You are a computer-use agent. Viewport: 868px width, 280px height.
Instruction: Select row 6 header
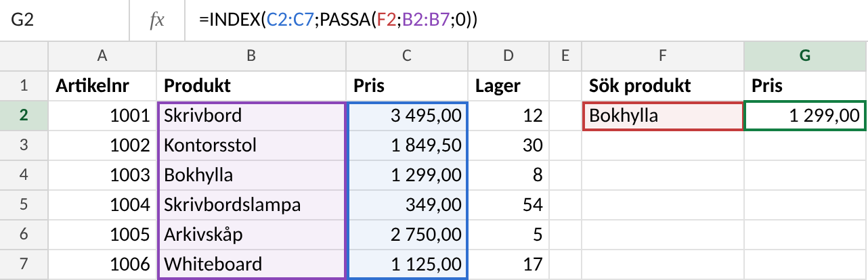pyautogui.click(x=24, y=233)
